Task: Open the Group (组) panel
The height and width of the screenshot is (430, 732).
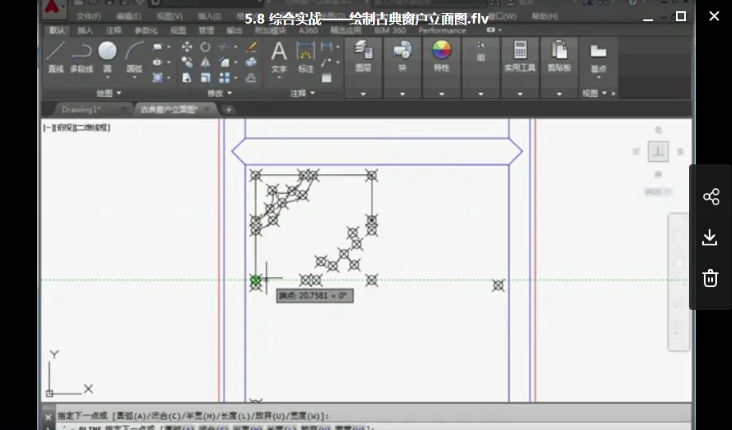Action: point(481,51)
